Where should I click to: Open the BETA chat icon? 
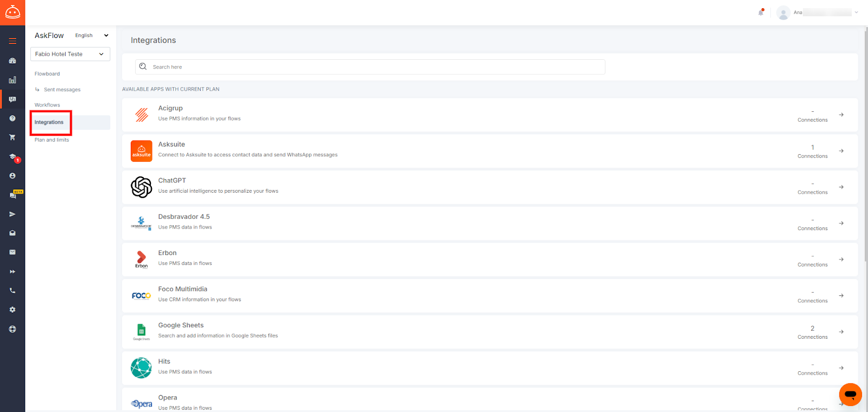(14, 194)
